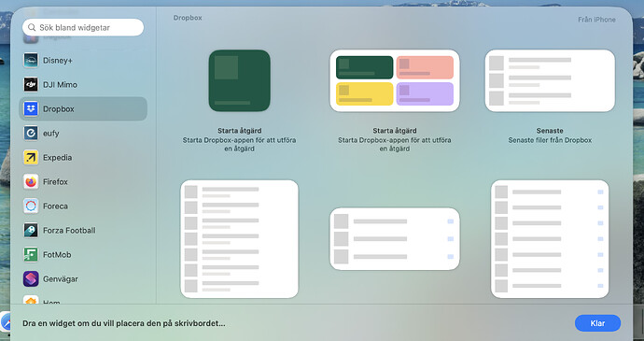Click the Senaste filer från Dropbox description
The image size is (644, 341).
[550, 140]
